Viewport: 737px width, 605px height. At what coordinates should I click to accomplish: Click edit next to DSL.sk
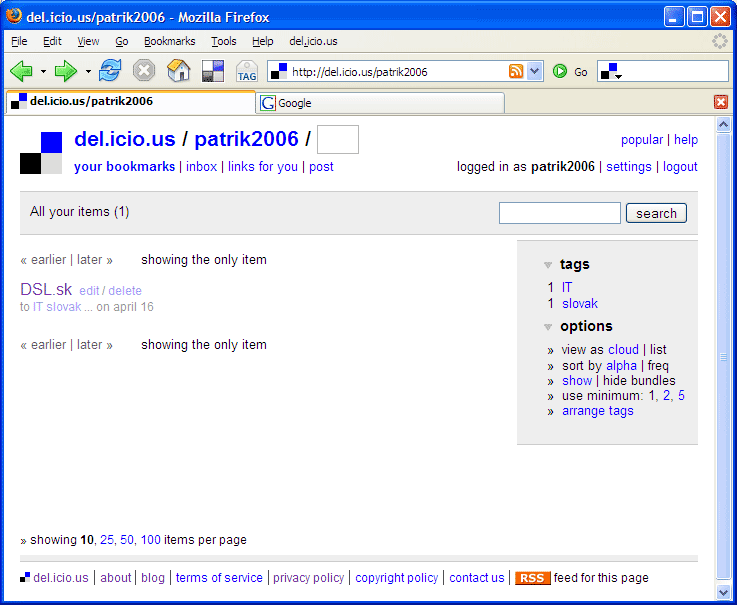pyautogui.click(x=89, y=291)
